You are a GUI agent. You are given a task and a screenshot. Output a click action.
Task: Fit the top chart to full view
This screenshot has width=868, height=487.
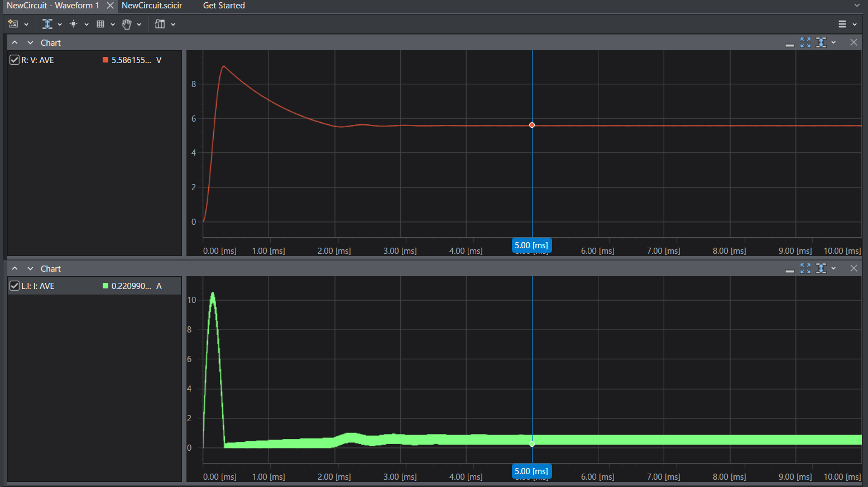tap(805, 42)
